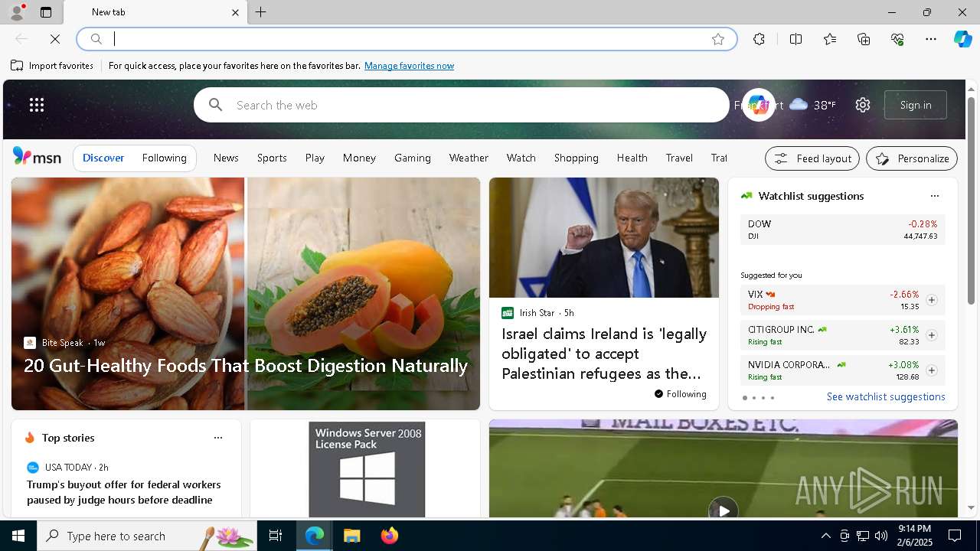Open Task View on taskbar
Viewport: 980px width, 551px height.
[x=276, y=536]
